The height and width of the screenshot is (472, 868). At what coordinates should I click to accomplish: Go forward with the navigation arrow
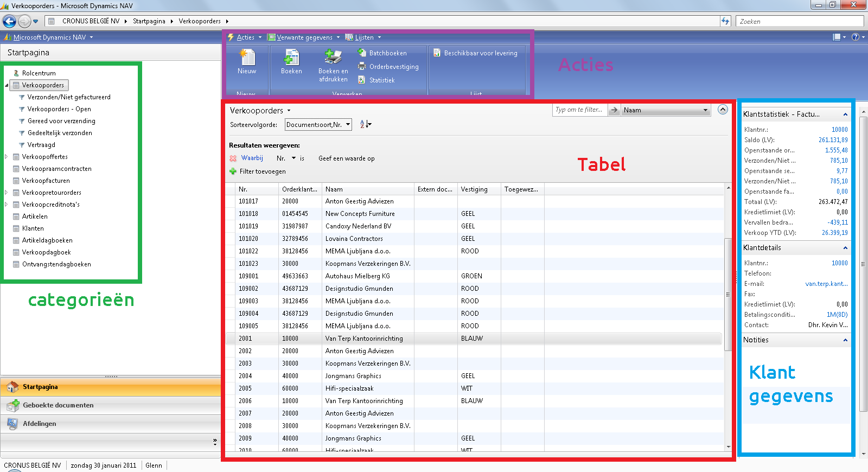(24, 21)
